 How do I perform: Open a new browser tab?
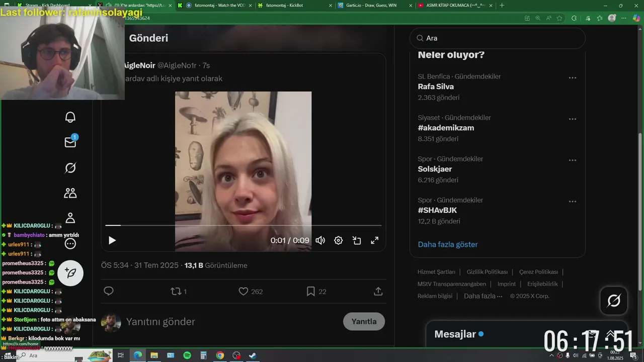point(502,6)
